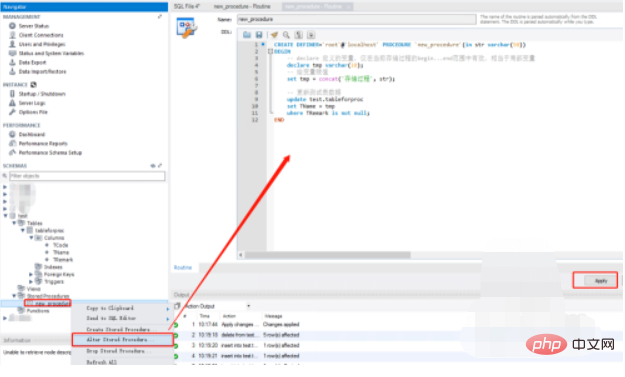Collapse the Tables node under test
The image size is (625, 377).
(14, 223)
